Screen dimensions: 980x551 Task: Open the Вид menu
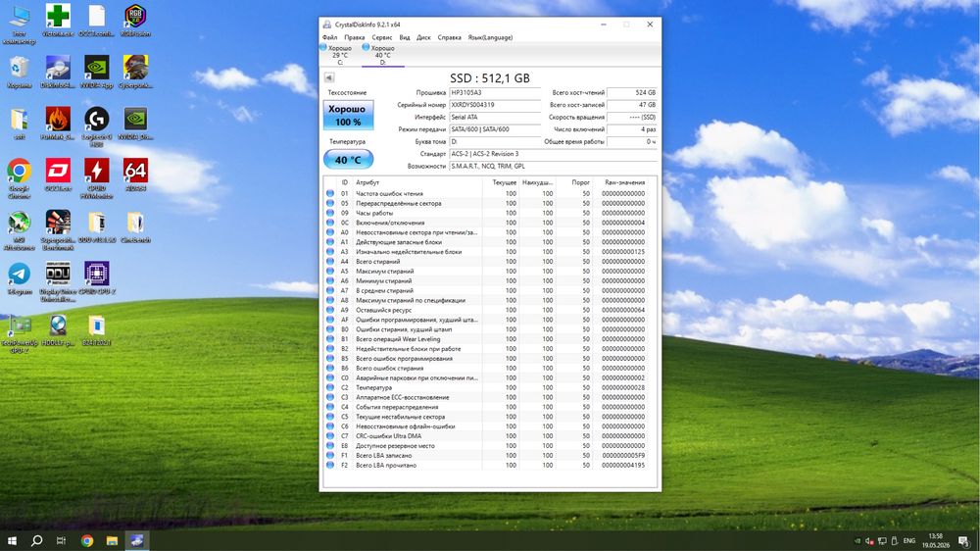tap(405, 37)
